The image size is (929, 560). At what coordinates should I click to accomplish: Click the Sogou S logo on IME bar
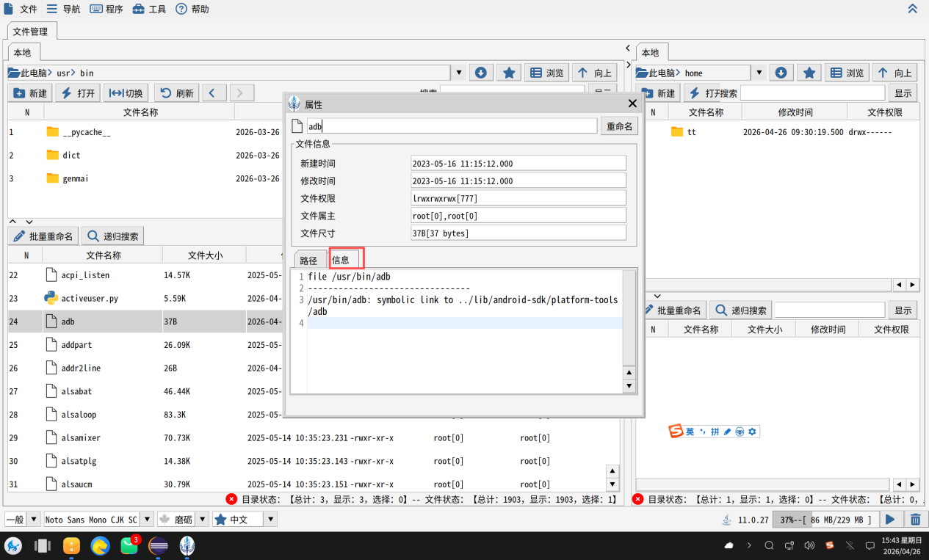pyautogui.click(x=676, y=432)
